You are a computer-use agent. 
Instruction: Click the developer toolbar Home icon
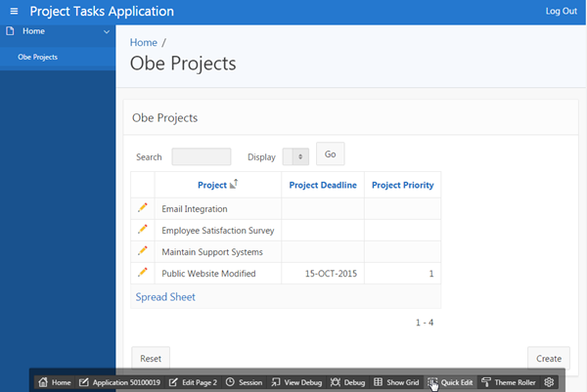(x=43, y=382)
